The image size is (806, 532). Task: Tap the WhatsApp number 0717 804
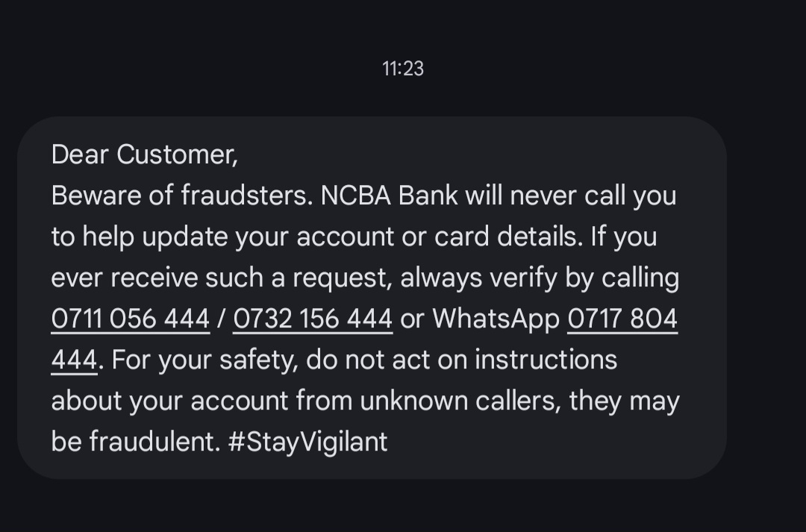tap(622, 319)
